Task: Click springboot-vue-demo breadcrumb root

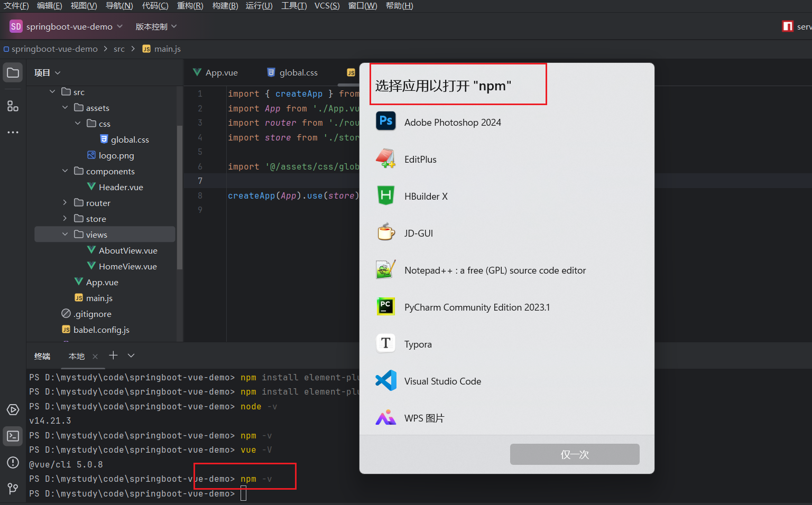Action: (54, 49)
